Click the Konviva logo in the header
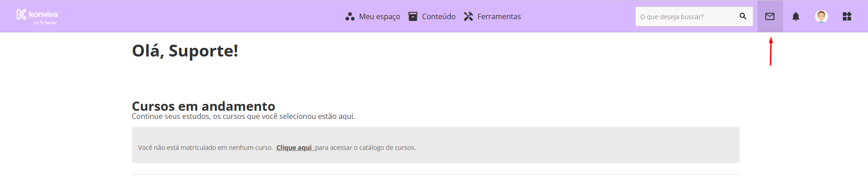 point(37,17)
